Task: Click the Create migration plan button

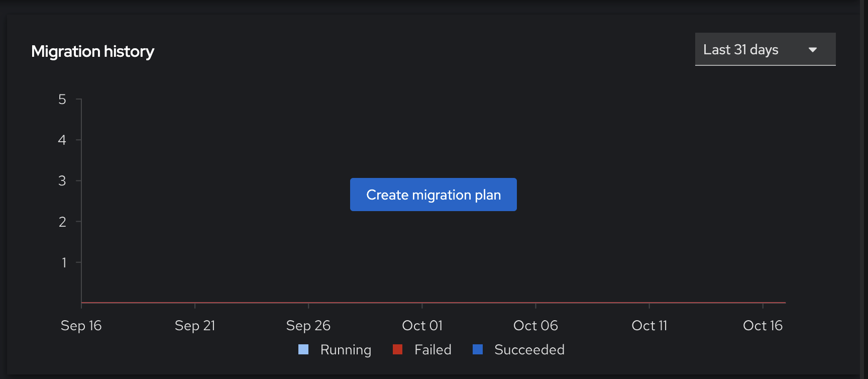Action: (433, 195)
